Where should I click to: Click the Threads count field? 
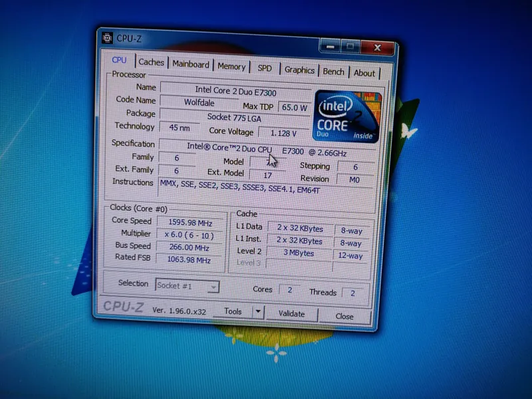coord(353,293)
